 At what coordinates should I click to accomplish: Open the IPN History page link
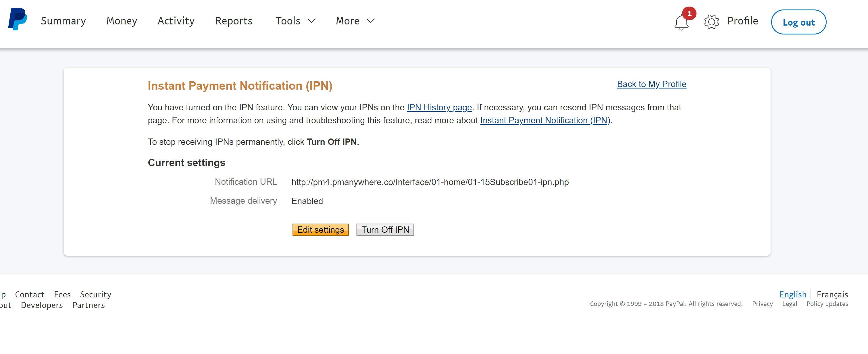(439, 107)
